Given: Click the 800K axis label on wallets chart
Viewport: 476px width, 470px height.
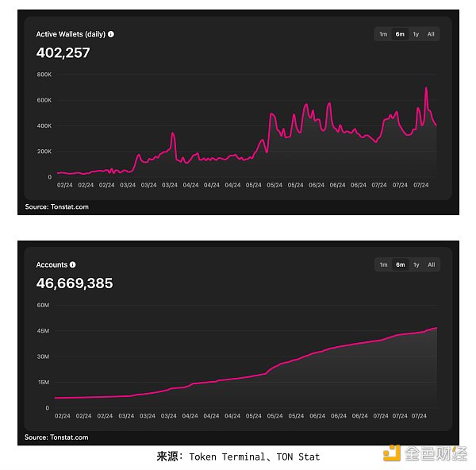Looking at the screenshot, I should click(x=44, y=75).
